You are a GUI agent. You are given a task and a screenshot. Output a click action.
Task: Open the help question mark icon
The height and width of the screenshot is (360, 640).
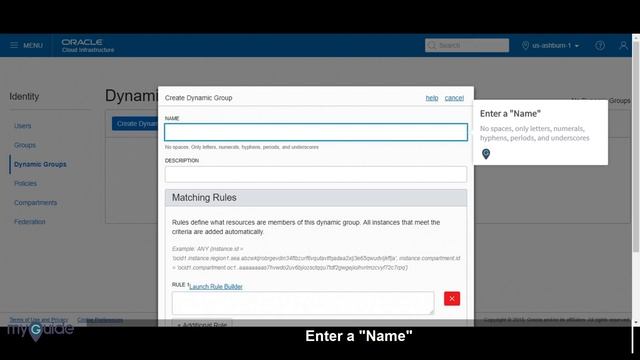(600, 45)
